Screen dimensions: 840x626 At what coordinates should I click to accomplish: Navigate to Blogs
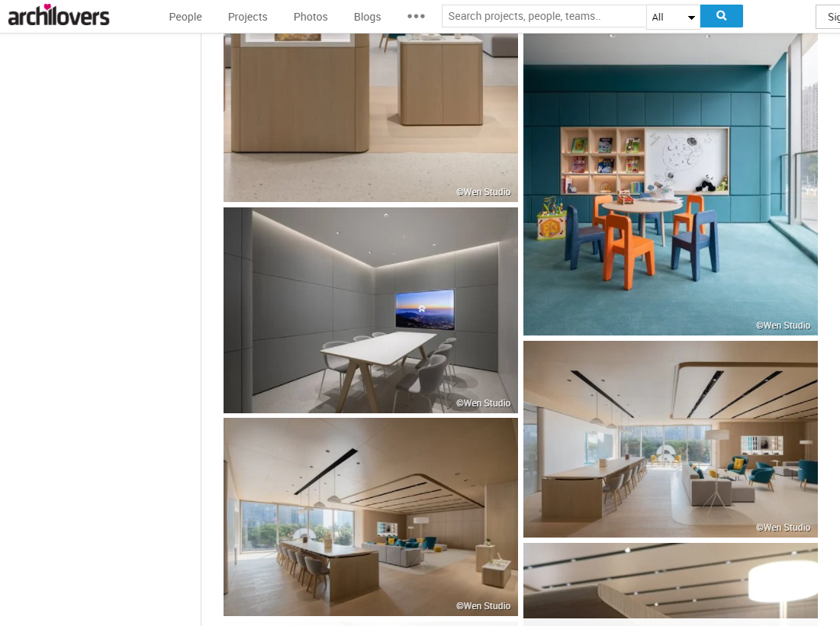tap(367, 17)
